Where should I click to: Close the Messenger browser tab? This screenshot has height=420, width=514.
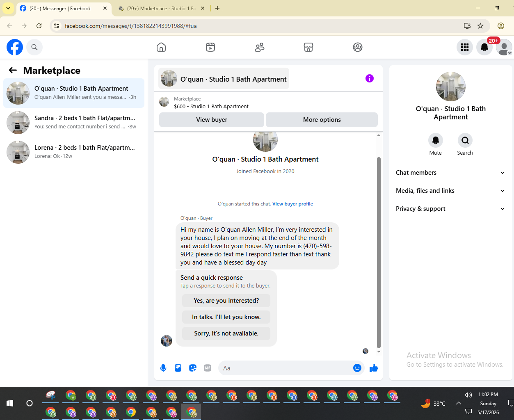pyautogui.click(x=105, y=8)
